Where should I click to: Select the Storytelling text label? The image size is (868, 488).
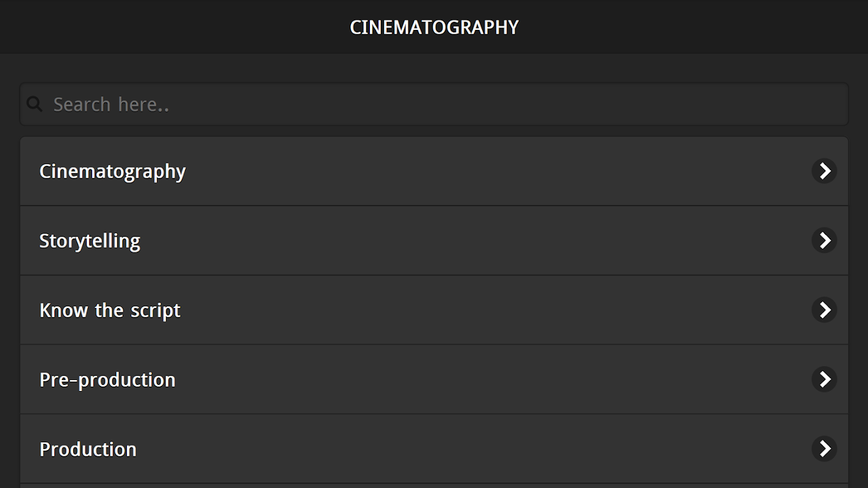90,241
